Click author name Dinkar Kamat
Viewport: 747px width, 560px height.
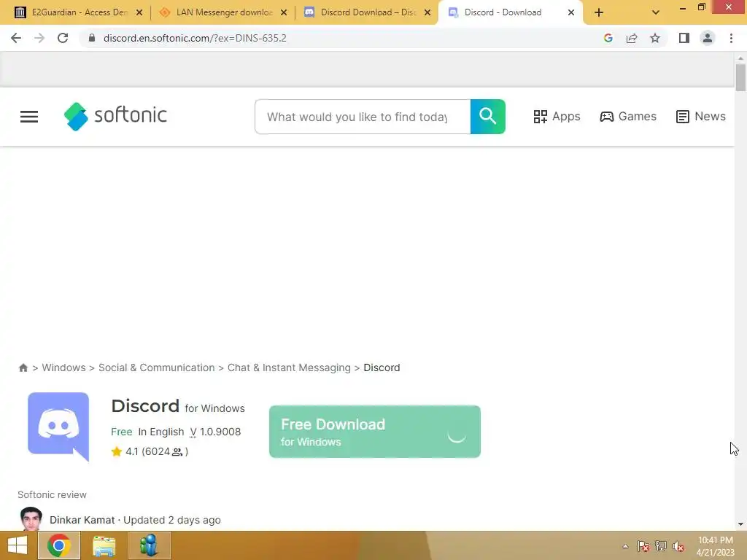[82, 520]
